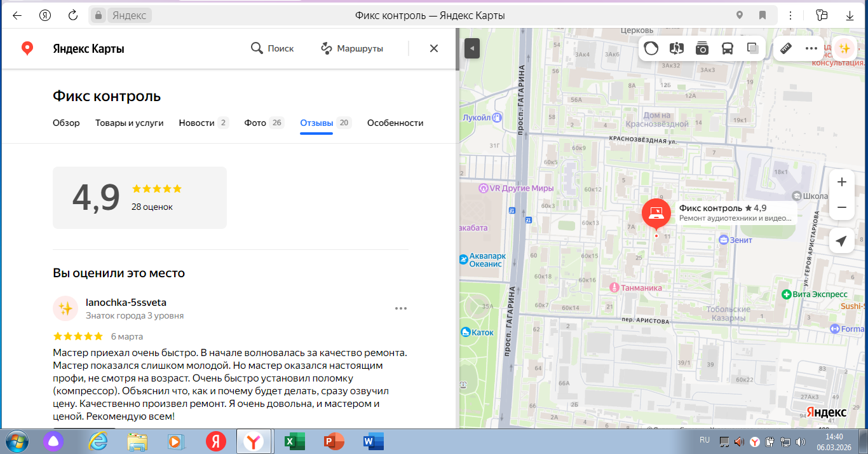Click the Yandex Maps red pin logo
The height and width of the screenshot is (454, 868).
(x=27, y=48)
